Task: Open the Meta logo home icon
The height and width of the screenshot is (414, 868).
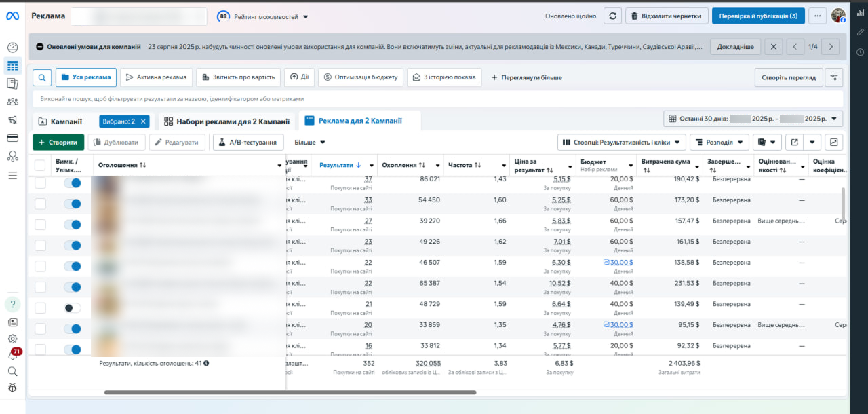Action: (x=12, y=16)
